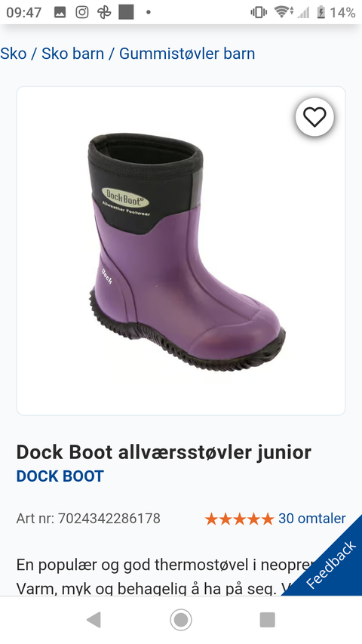Open Gummistøvler barn breadcrumb link
The width and height of the screenshot is (362, 644).
point(187,54)
